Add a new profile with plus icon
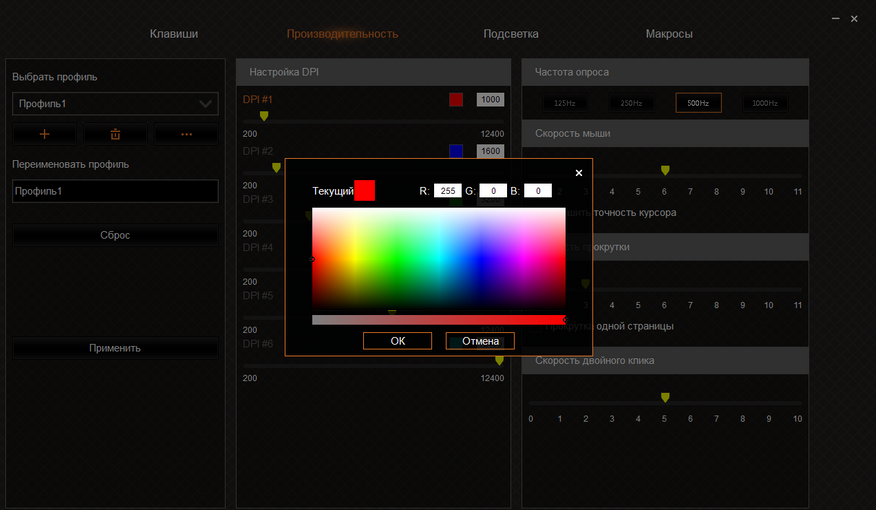 pyautogui.click(x=45, y=134)
